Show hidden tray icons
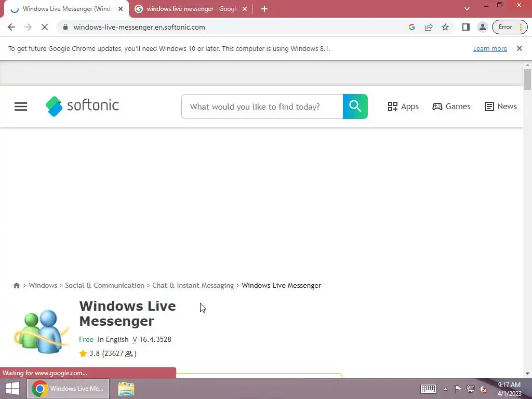Screen dimensions: 532x399 coord(445,389)
